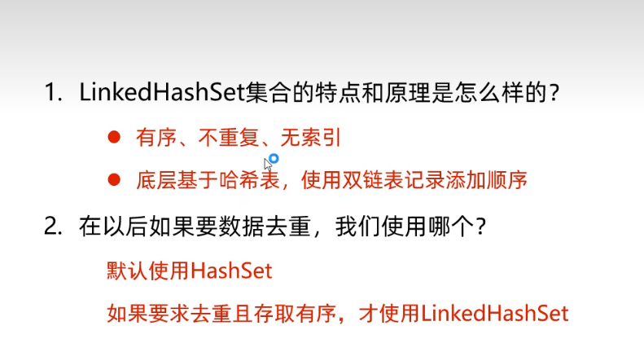
Task: Click the red word HashSet after 默认使用
Action: point(231,271)
